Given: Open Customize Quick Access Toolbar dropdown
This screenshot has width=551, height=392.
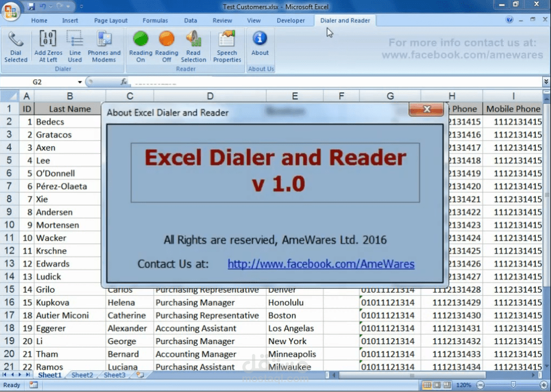Looking at the screenshot, I should pyautogui.click(x=82, y=7).
